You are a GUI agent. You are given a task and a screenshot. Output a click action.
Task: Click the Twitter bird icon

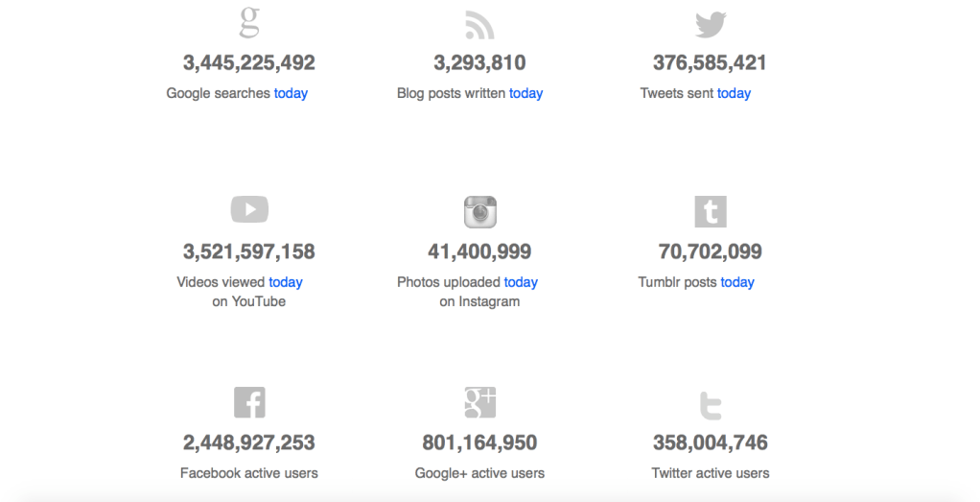711,24
